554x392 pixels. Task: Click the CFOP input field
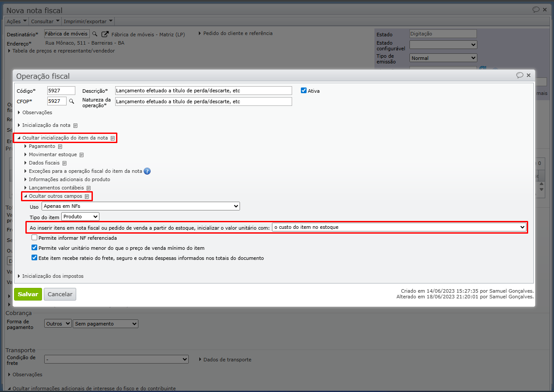[x=57, y=101]
